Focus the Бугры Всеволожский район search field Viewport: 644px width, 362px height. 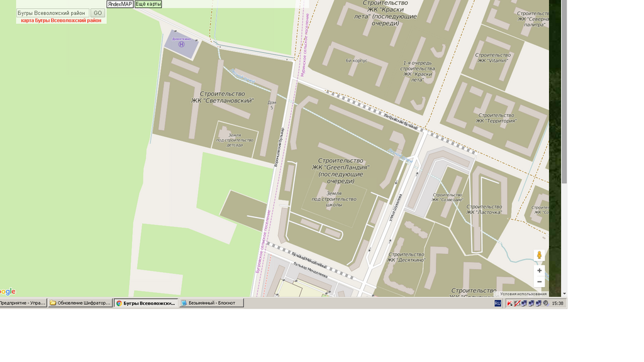coord(53,13)
